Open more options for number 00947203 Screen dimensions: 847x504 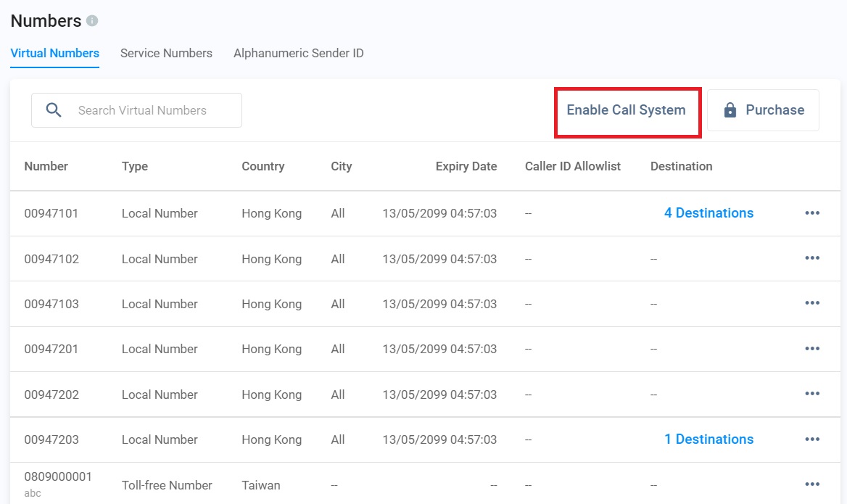(812, 439)
